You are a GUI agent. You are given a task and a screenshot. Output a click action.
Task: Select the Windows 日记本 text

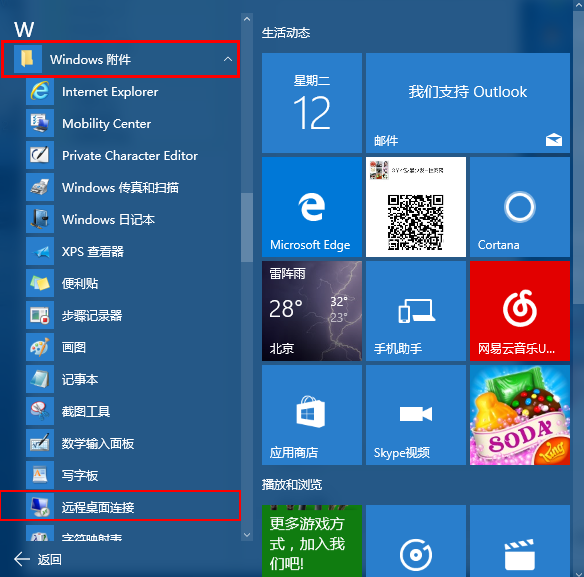point(108,219)
